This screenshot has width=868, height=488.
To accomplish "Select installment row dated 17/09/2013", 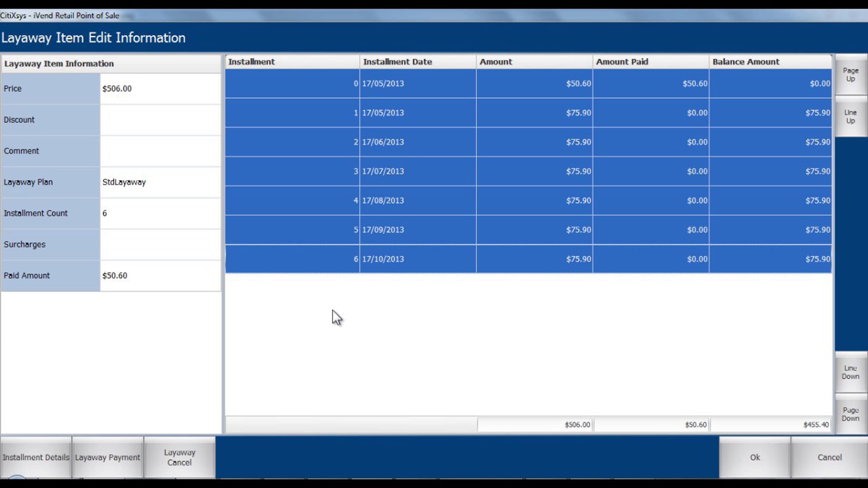I will pos(528,230).
